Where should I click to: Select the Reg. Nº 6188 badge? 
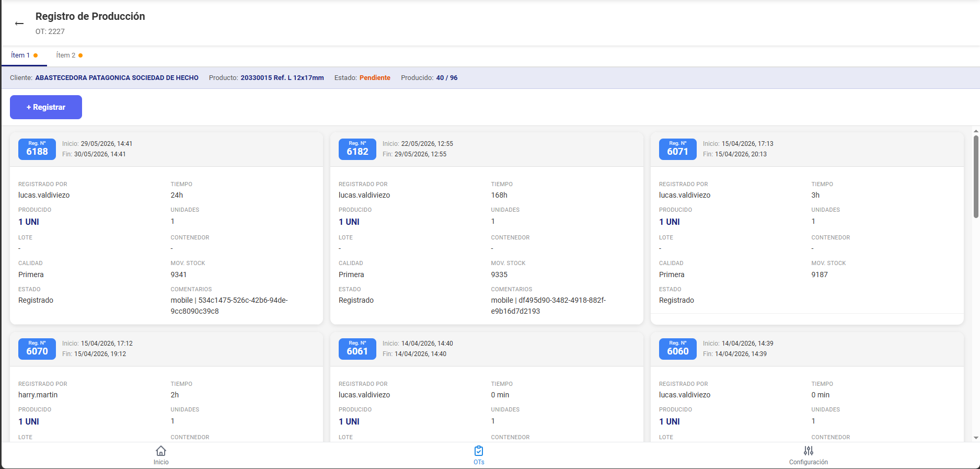click(37, 149)
